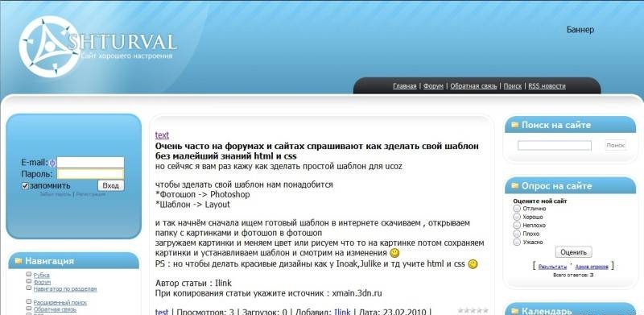Submit poll with Оценить button
Viewport: 644px width, 315px height.
(573, 251)
